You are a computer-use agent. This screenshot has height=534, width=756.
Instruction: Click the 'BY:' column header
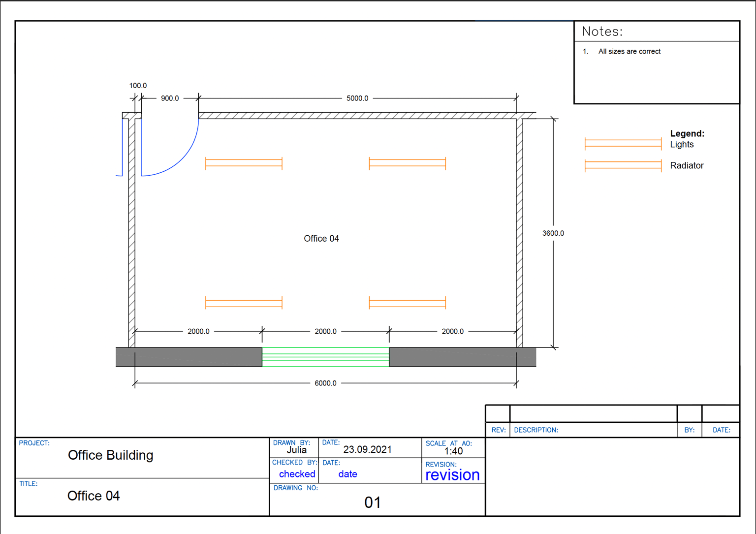tap(689, 430)
